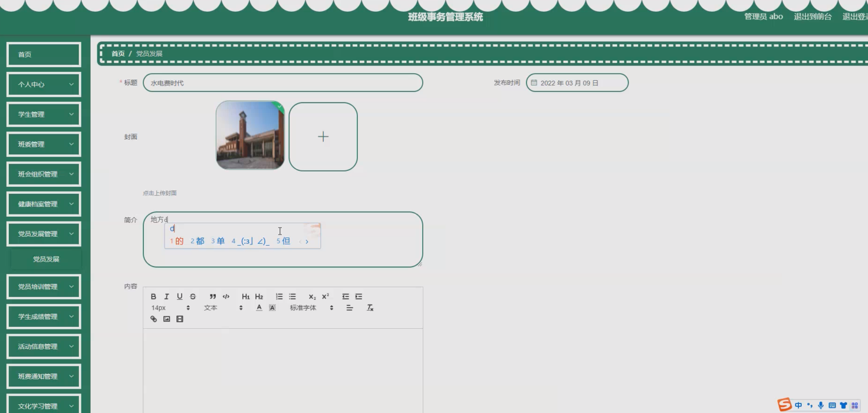This screenshot has width=868, height=413.
Task: Click the 内容 rich text editing area
Action: (x=283, y=371)
